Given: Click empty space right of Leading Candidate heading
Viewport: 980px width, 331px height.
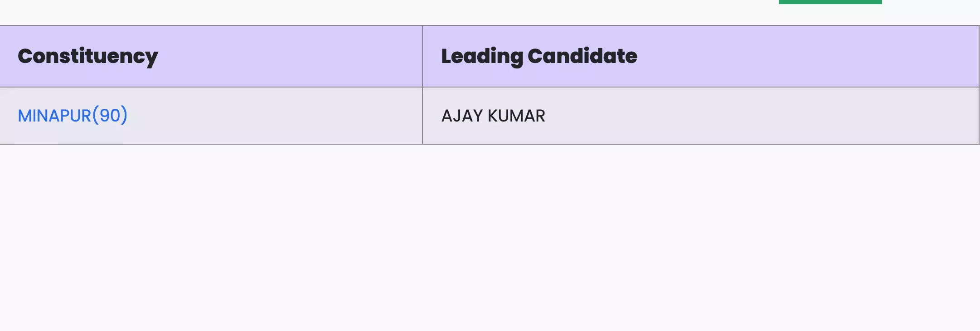Looking at the screenshot, I should [x=807, y=56].
